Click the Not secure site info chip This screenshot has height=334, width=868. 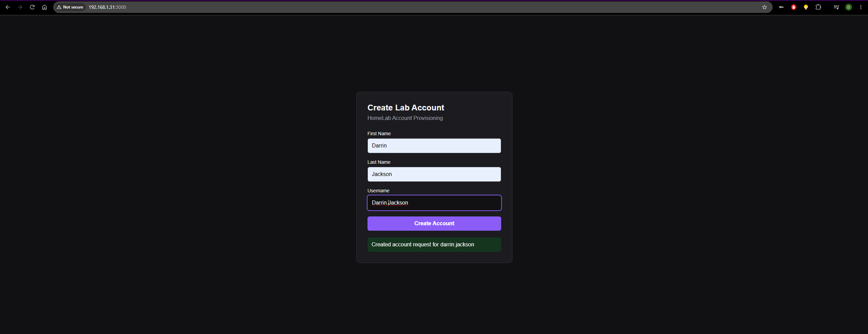coord(70,7)
